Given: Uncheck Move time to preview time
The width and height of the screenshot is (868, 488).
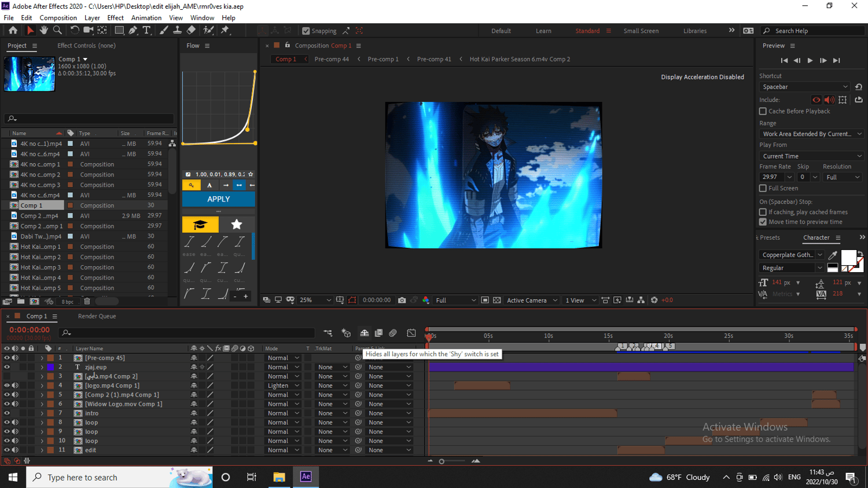Looking at the screenshot, I should 763,222.
